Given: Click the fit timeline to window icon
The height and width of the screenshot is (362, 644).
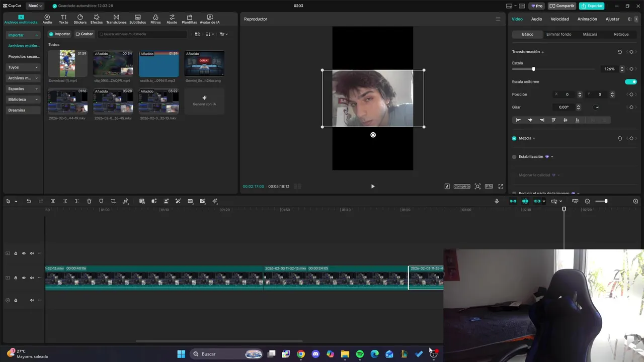Looking at the screenshot, I should click(x=575, y=201).
